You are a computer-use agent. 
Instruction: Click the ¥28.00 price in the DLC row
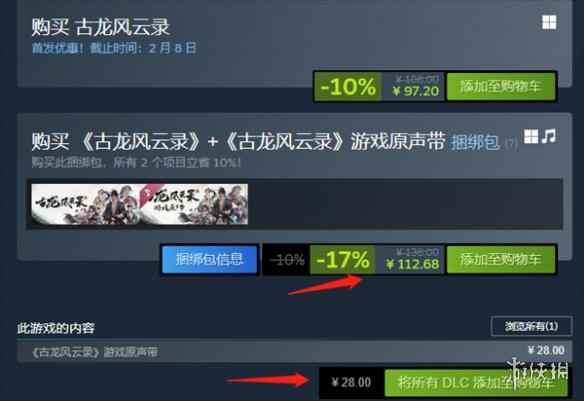pyautogui.click(x=546, y=350)
